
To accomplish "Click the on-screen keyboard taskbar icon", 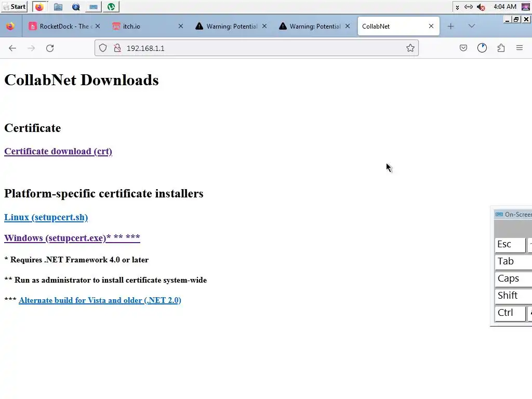I will (x=94, y=7).
